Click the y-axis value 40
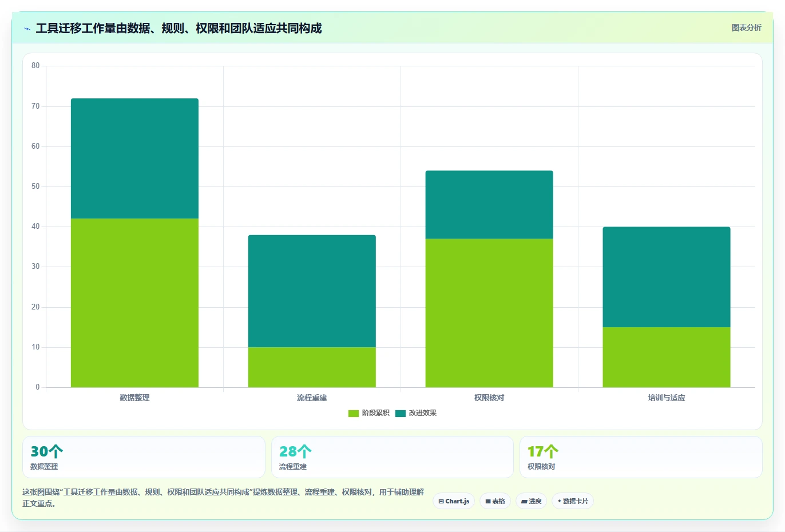 (x=35, y=227)
